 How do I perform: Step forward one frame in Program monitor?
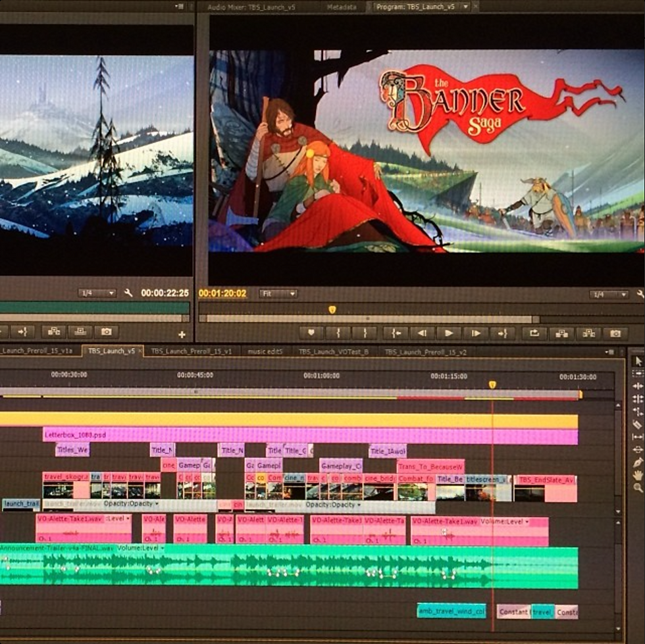pos(475,333)
